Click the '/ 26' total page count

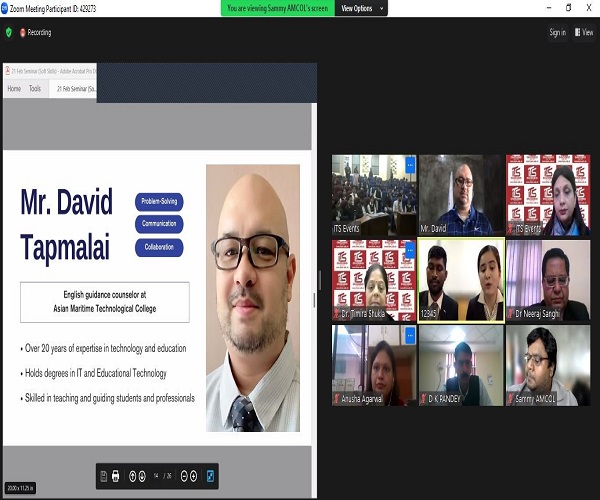168,476
